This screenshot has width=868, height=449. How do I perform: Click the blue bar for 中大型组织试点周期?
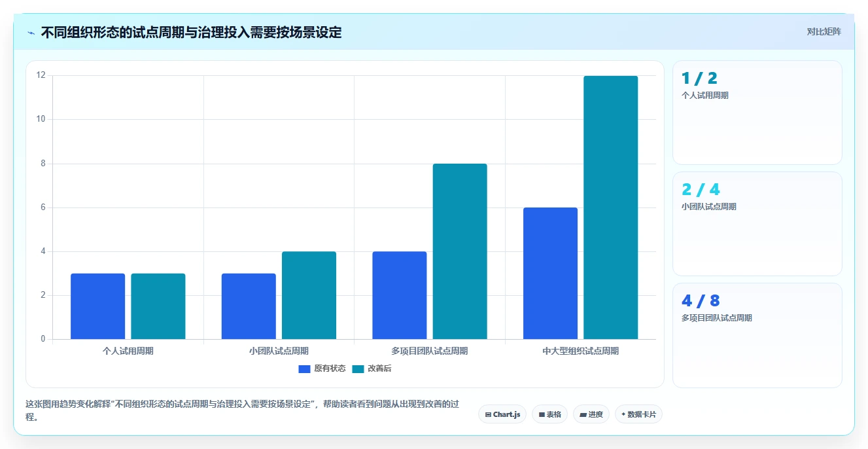pyautogui.click(x=550, y=273)
